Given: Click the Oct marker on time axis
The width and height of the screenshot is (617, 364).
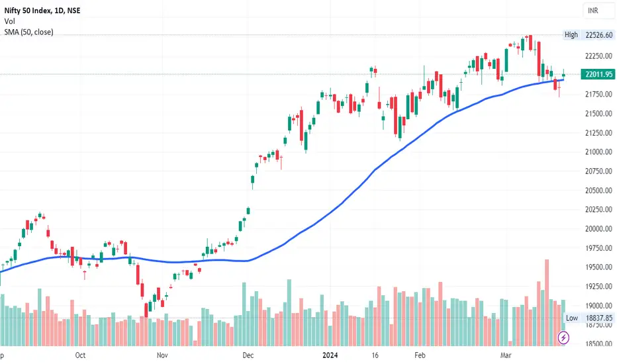Looking at the screenshot, I should pyautogui.click(x=80, y=355).
